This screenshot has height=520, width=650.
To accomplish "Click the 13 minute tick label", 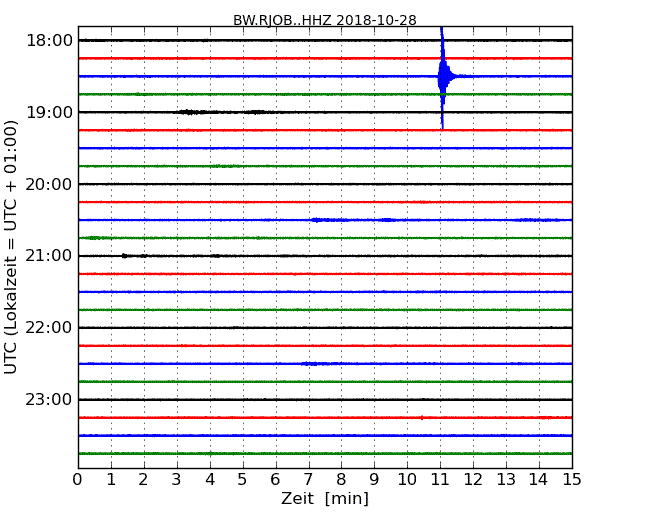I will click(506, 480).
